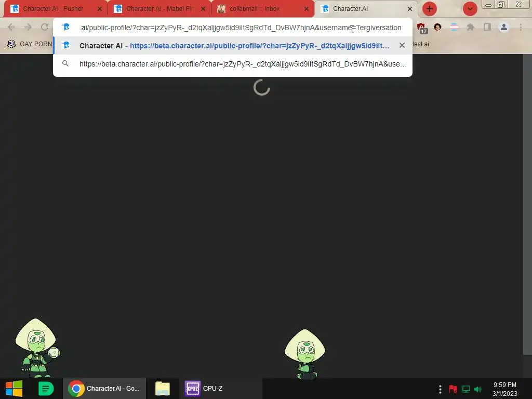Select the Character.AI URL autocomplete suggestion
Image resolution: width=532 pixels, height=399 pixels.
(233, 46)
